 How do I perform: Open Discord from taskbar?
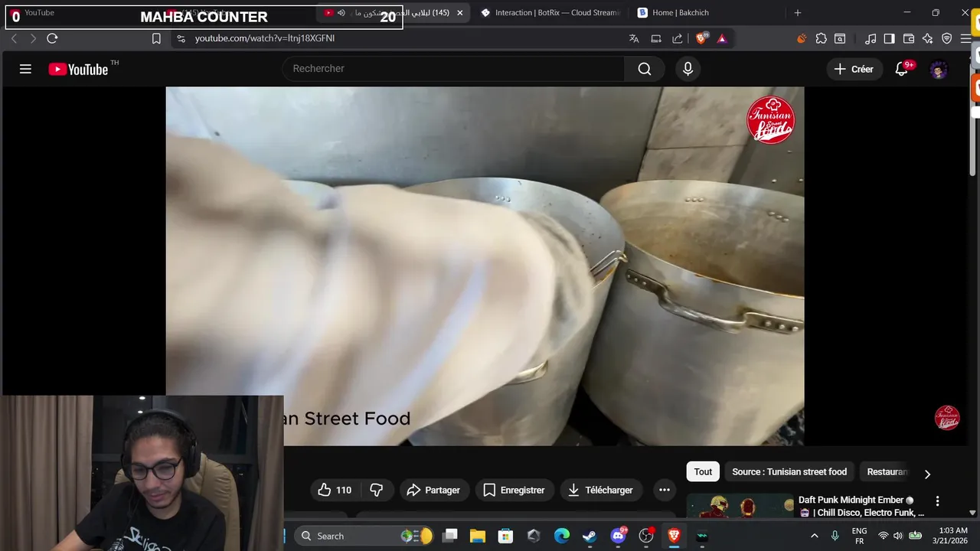tap(618, 536)
